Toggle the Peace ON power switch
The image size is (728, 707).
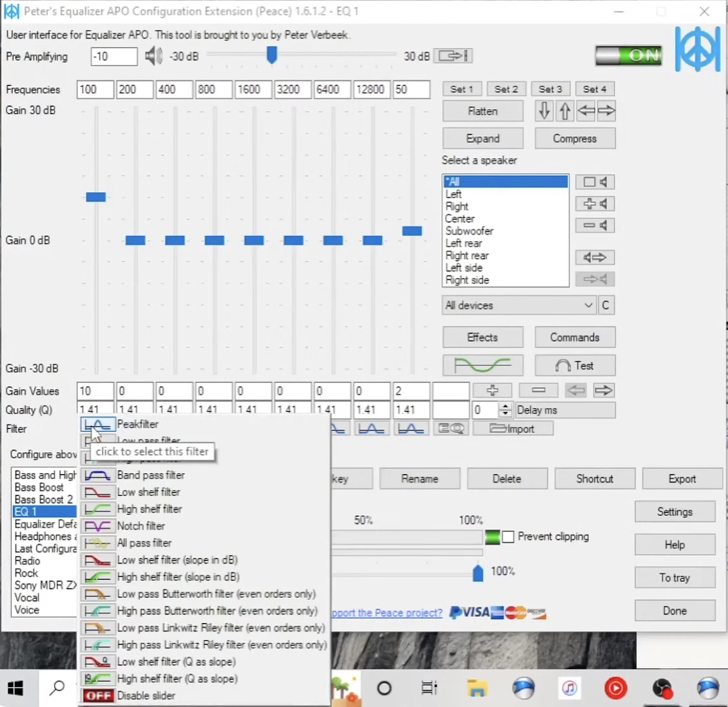628,56
